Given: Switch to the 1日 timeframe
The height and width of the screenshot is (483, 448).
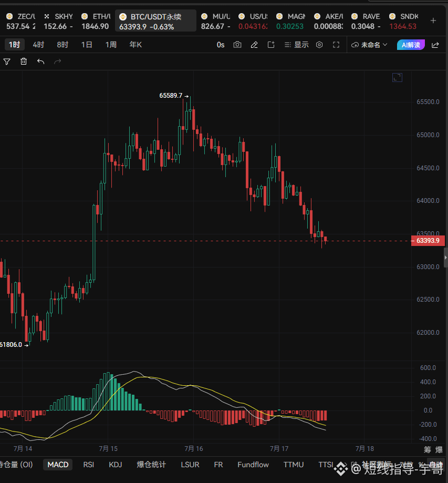Looking at the screenshot, I should coord(87,45).
